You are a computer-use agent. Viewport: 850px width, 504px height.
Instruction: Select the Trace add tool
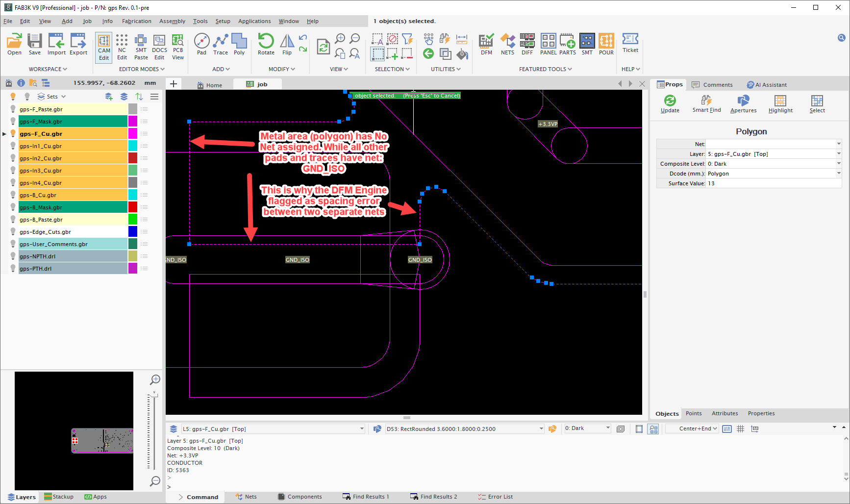point(221,44)
